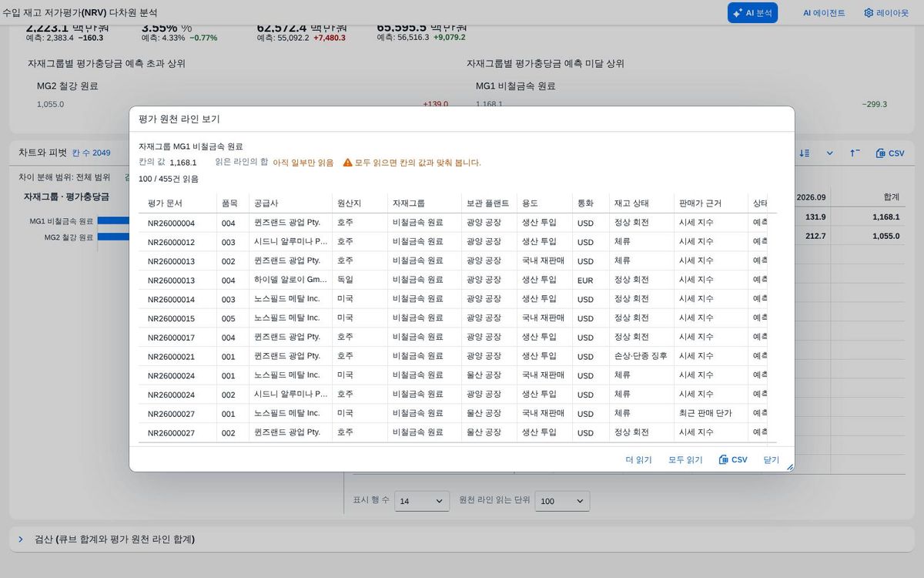The image size is (924, 578).
Task: Click the −299.3 variance value
Action: tap(874, 105)
